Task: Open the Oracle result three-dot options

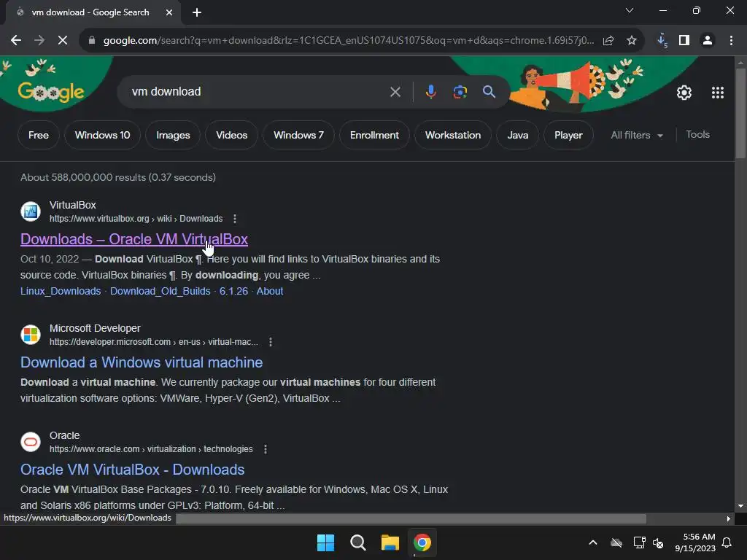Action: (266, 449)
